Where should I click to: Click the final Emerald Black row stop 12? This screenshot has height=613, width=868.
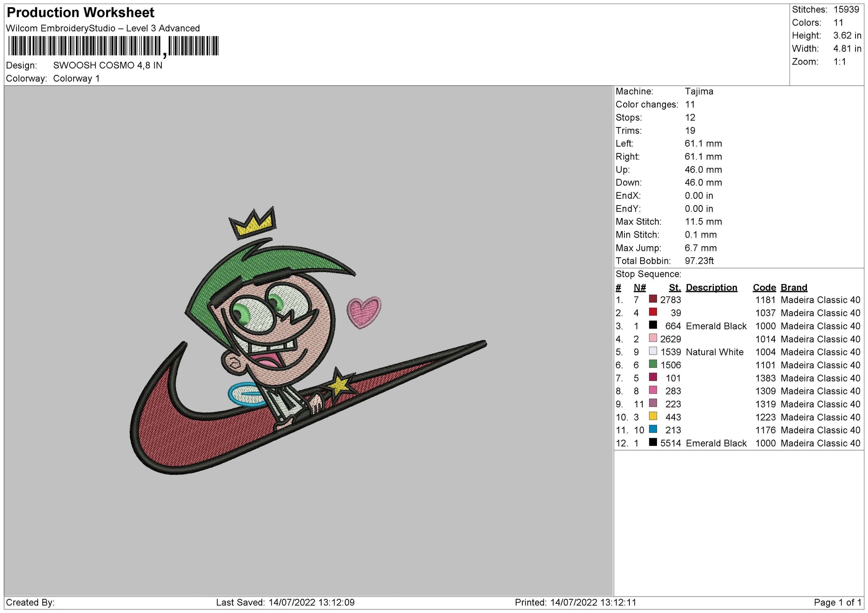click(715, 443)
